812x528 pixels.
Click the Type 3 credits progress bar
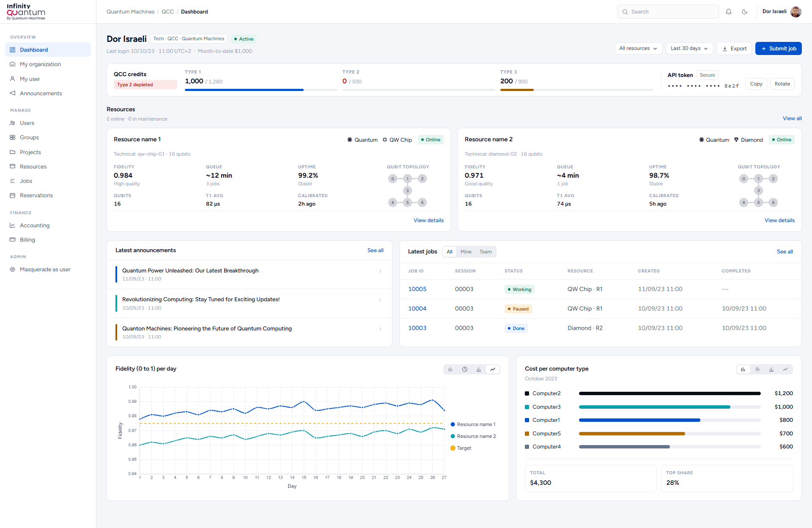(576, 90)
